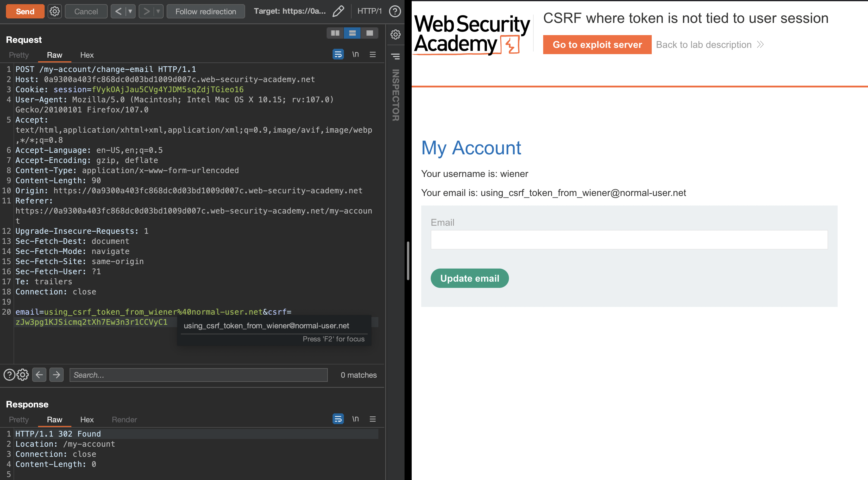The width and height of the screenshot is (868, 480).
Task: Click Go to exploit server button
Action: tap(597, 45)
